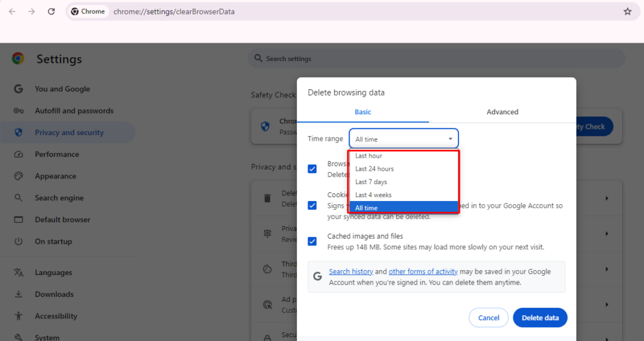Go back using the browser back arrow
Image resolution: width=644 pixels, height=341 pixels.
(12, 11)
